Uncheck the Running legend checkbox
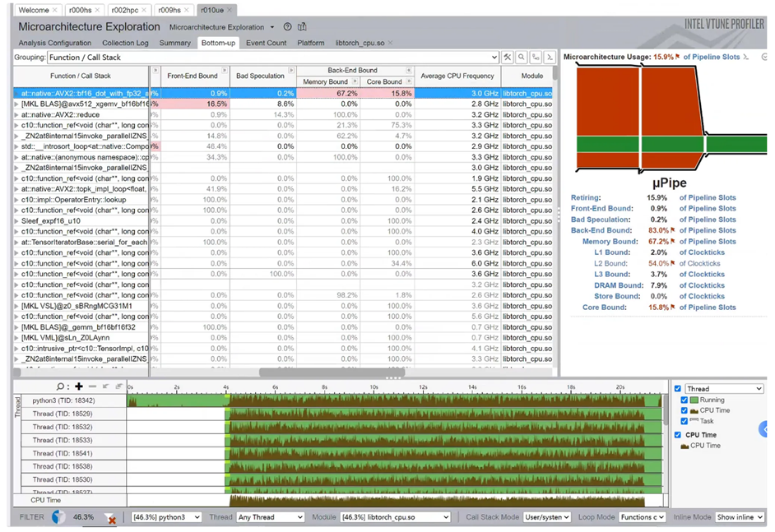The image size is (775, 532). (684, 400)
